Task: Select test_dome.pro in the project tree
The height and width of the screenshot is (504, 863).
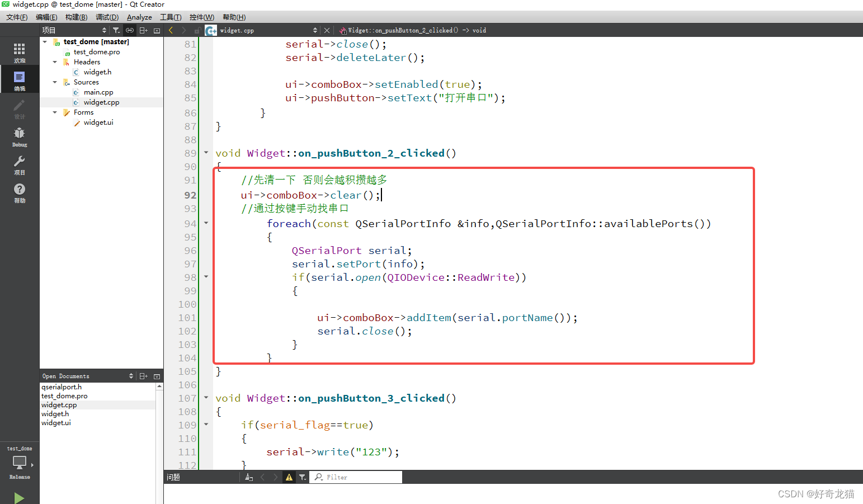Action: (x=97, y=52)
